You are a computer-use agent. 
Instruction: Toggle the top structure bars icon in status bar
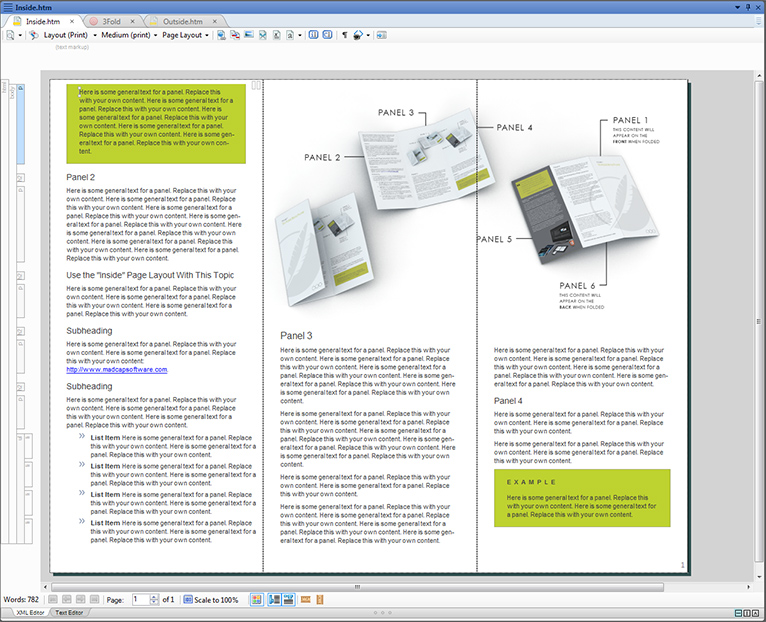(289, 600)
